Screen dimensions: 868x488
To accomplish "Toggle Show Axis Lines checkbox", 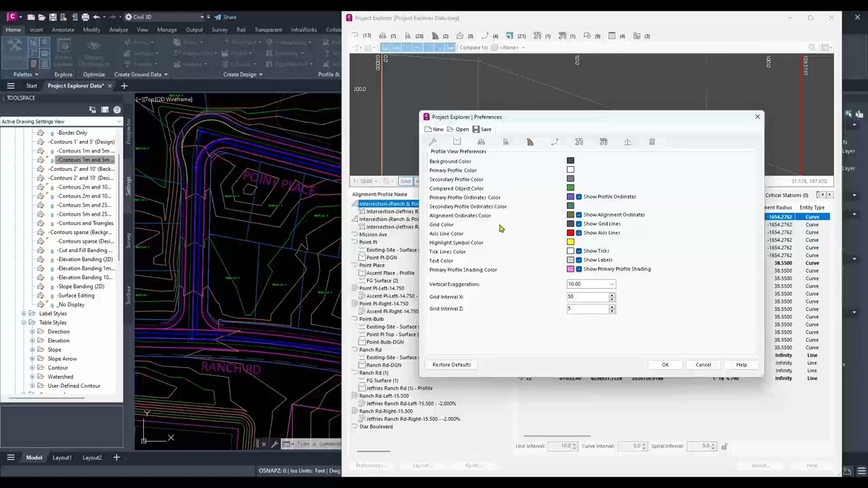I will [578, 232].
